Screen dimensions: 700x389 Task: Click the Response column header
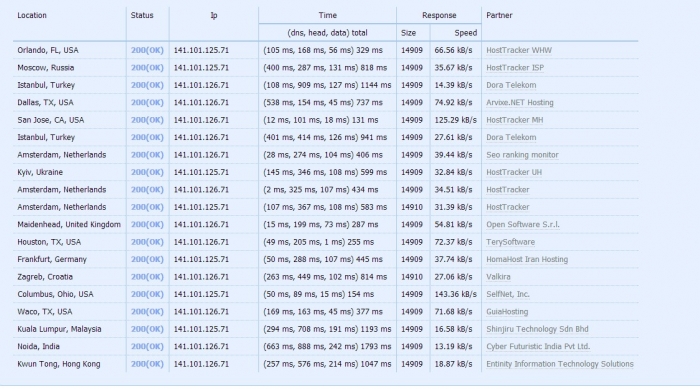(439, 15)
